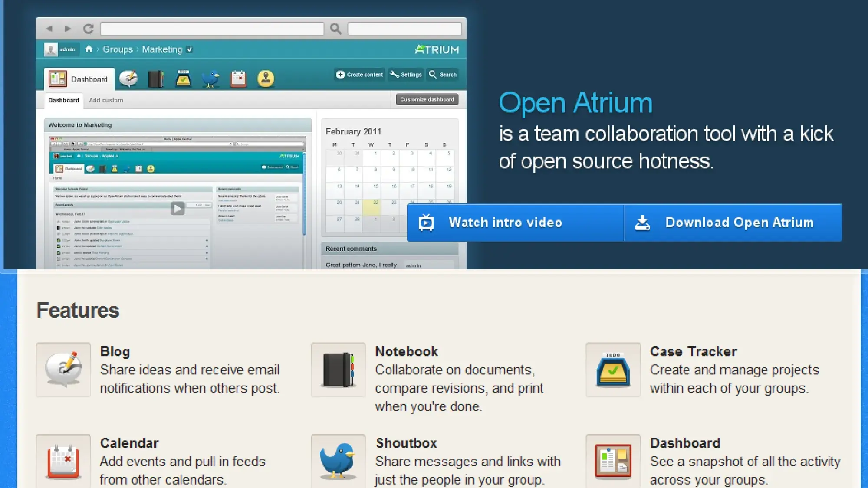The height and width of the screenshot is (488, 868).
Task: Click the Shoutbox blue bird icon
Action: click(338, 461)
